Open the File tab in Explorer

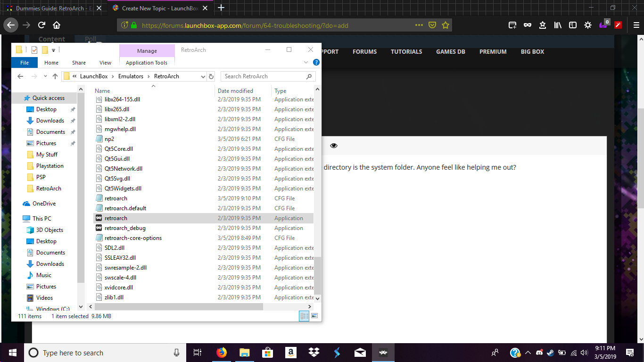coord(25,63)
